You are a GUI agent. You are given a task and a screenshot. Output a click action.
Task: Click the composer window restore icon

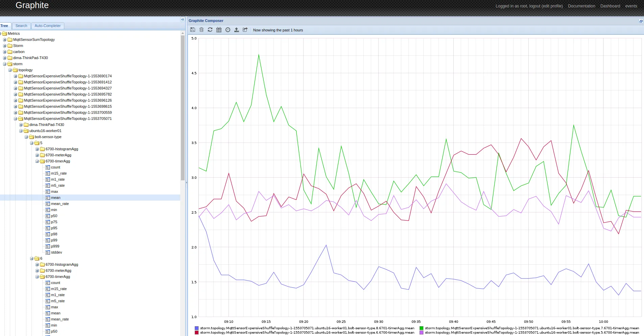tap(641, 21)
